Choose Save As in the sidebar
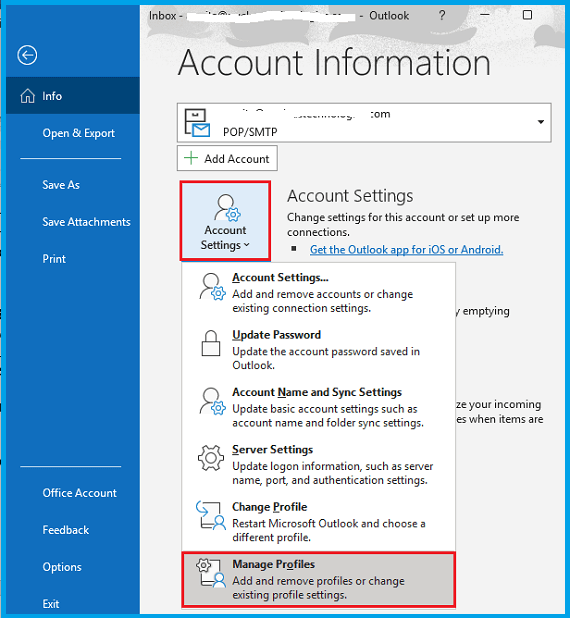 (61, 185)
